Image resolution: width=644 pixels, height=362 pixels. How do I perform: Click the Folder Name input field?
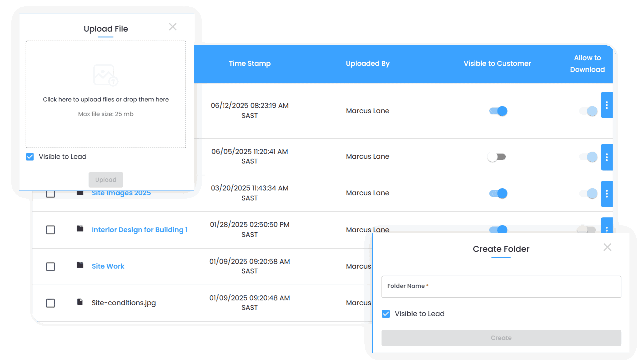tap(501, 287)
